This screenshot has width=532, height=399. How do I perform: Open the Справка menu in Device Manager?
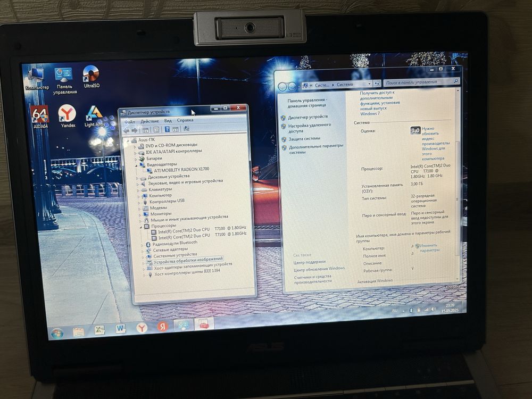(185, 120)
